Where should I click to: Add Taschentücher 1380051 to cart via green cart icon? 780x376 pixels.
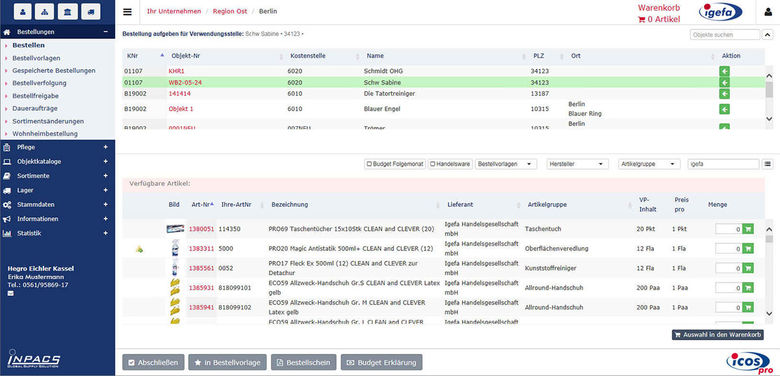pyautogui.click(x=748, y=229)
